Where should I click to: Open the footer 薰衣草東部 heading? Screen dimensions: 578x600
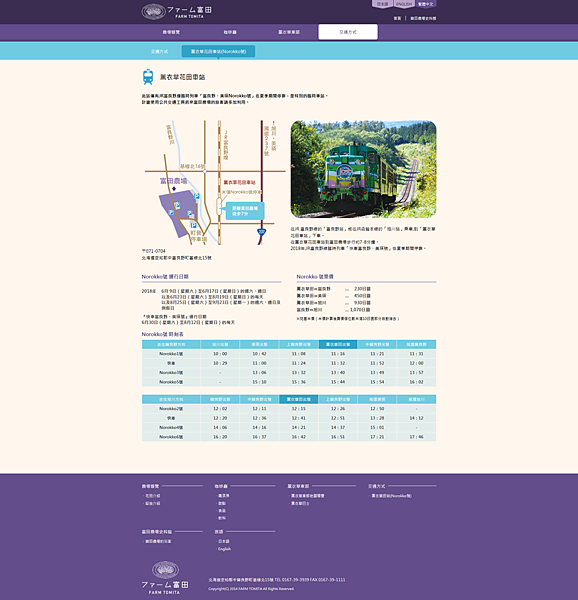298,486
